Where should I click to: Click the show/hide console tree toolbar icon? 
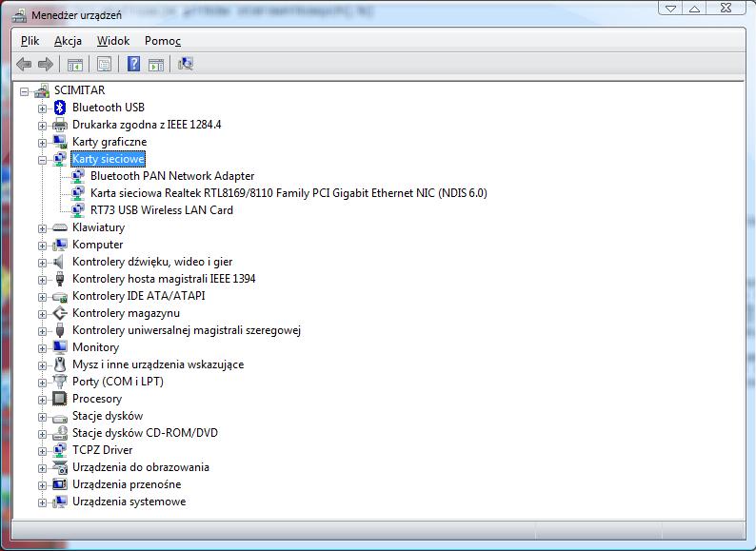coord(74,64)
